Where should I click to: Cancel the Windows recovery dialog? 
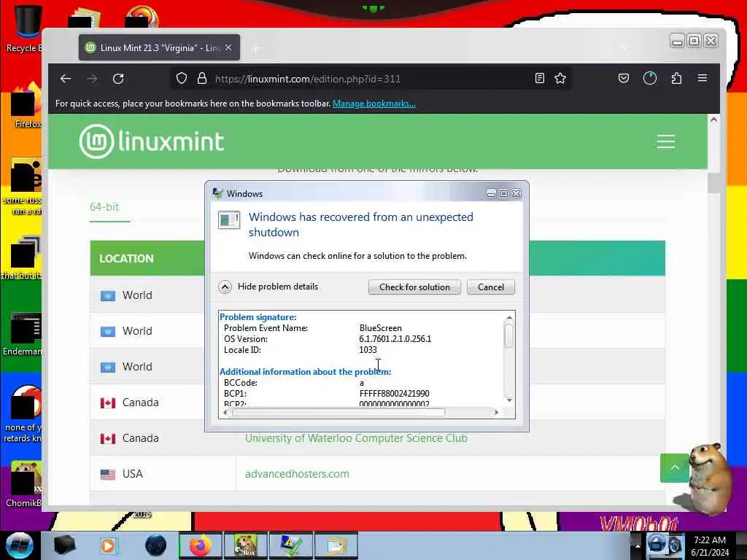(x=491, y=287)
